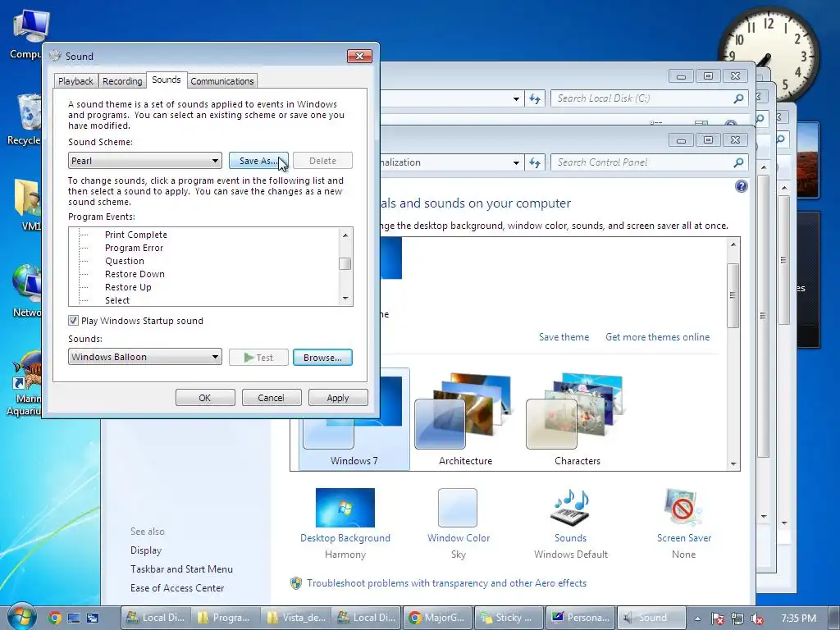Click refresh icon in Local Disk address bar
The image size is (840, 630).
(x=535, y=98)
